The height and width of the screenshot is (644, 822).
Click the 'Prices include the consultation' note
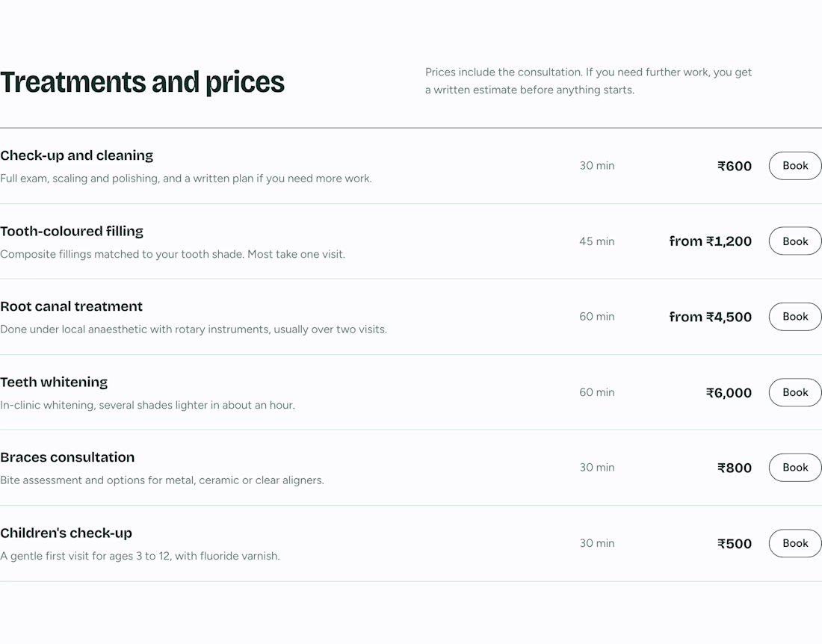(588, 81)
